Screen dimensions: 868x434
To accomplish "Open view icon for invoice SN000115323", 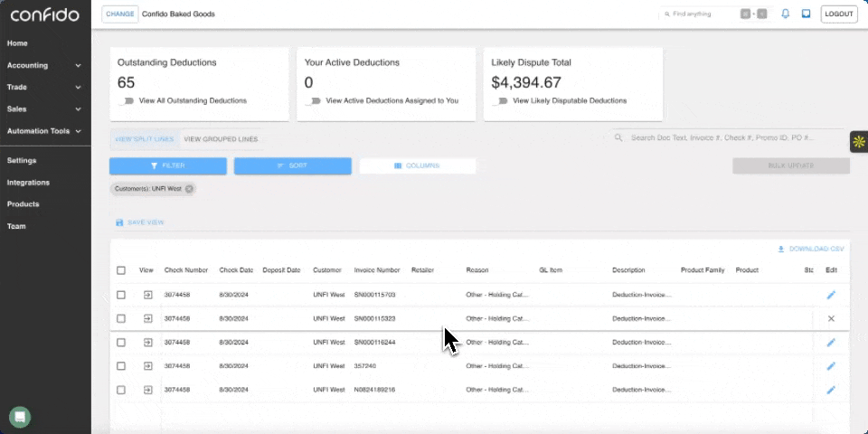I will (147, 319).
